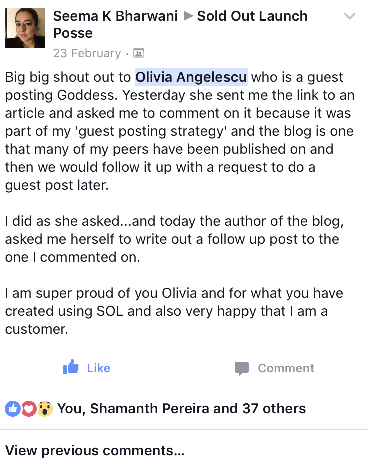The height and width of the screenshot is (470, 368).
Task: Click the 'You' reactions summary text
Action: click(x=69, y=408)
